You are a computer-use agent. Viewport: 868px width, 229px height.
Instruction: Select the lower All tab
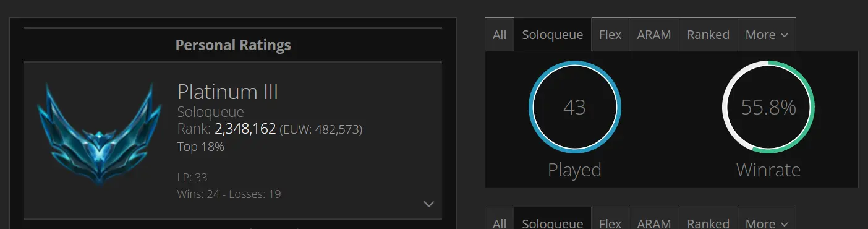500,221
